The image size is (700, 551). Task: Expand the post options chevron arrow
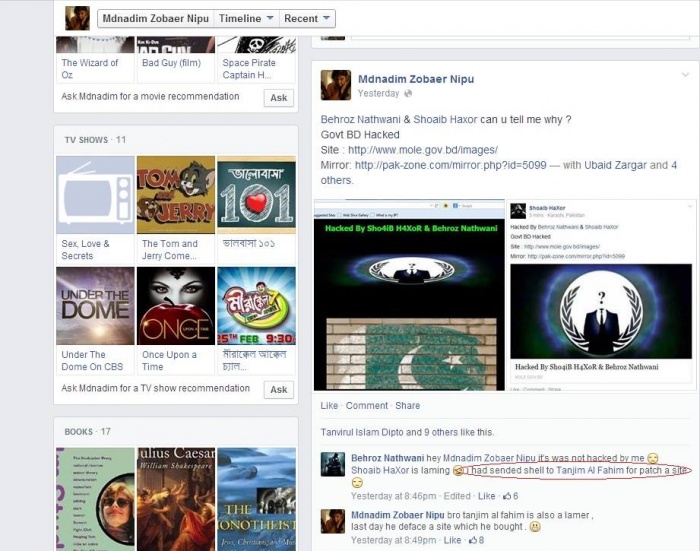(685, 75)
